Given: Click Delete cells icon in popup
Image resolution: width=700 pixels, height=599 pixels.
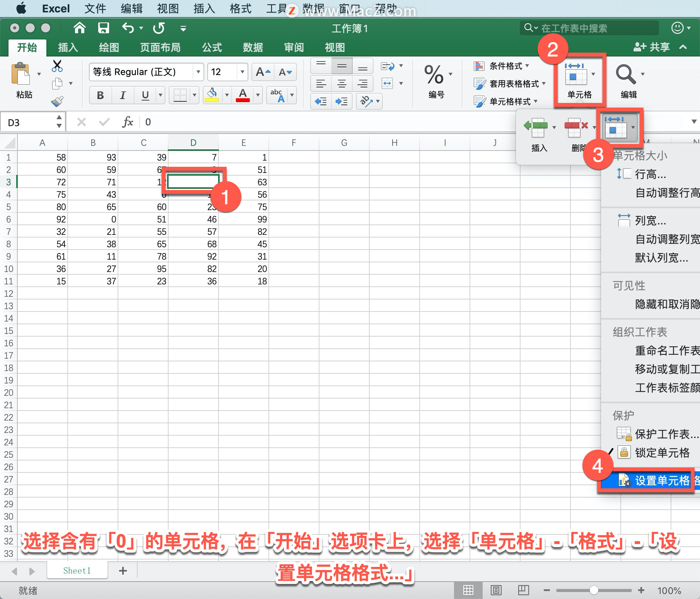Looking at the screenshot, I should point(576,127).
